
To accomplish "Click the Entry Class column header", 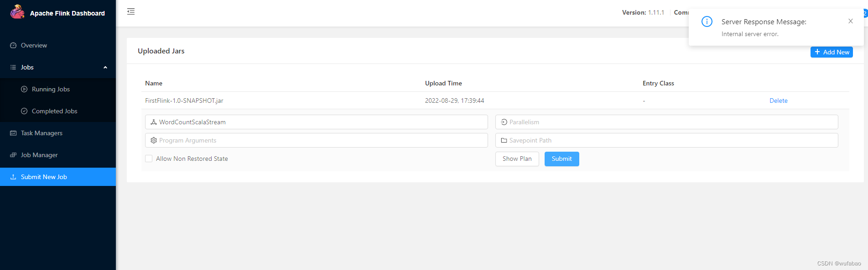I will 658,83.
